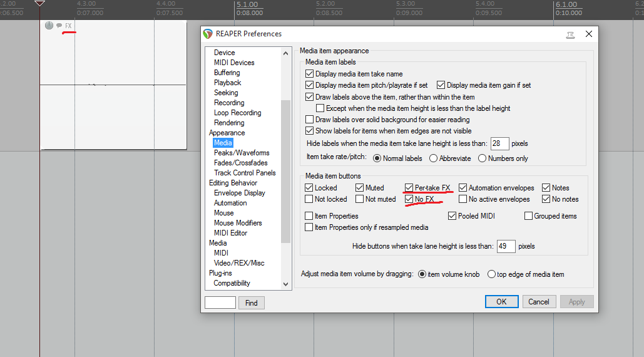This screenshot has height=357, width=644.
Task: Check the Not muted checkbox
Action: [x=360, y=199]
